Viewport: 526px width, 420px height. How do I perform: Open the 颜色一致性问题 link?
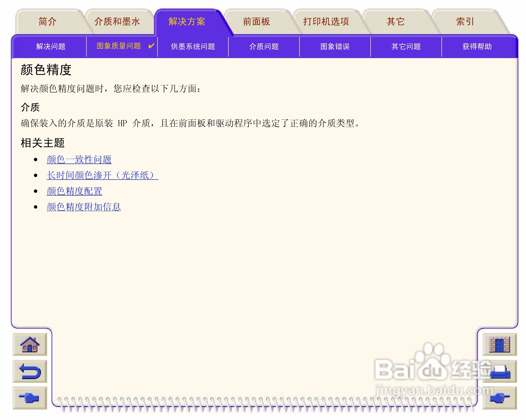(x=79, y=160)
